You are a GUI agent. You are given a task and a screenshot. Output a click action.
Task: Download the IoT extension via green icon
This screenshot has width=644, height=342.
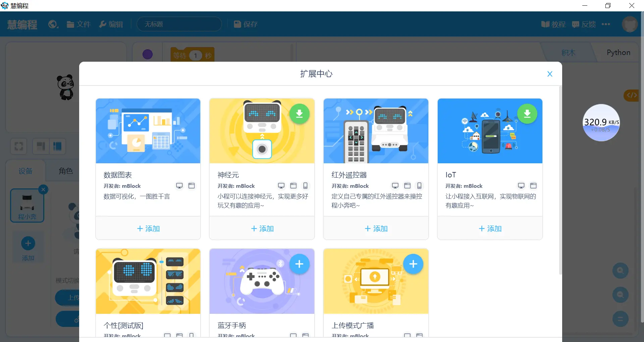point(527,114)
